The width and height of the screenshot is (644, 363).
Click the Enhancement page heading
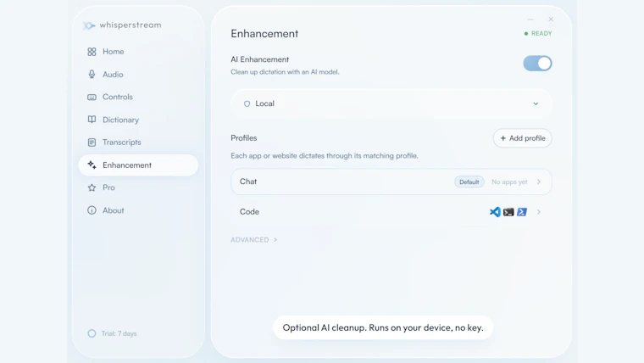264,34
